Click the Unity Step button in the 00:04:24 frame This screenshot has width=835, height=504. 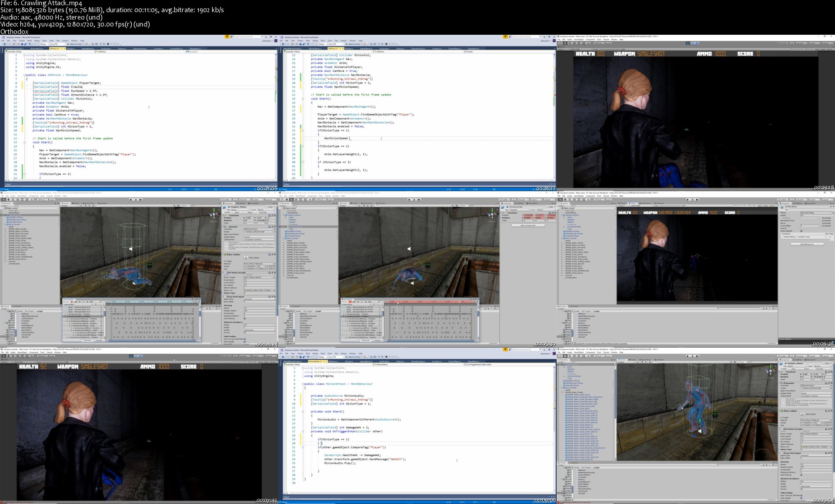(x=140, y=200)
